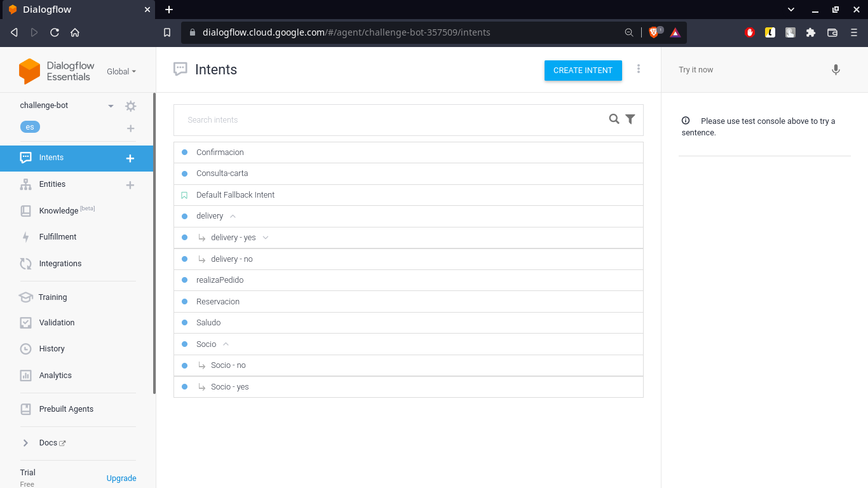Click the Upgrade link at bottom left
868x488 pixels.
click(121, 478)
